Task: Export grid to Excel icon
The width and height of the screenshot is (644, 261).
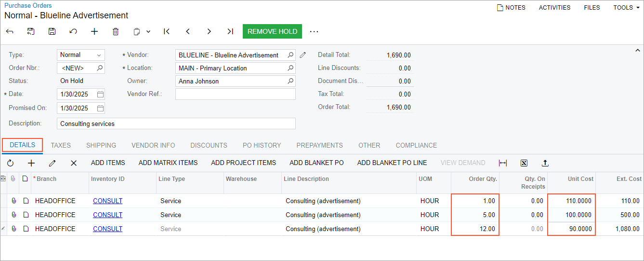Action: pyautogui.click(x=524, y=163)
